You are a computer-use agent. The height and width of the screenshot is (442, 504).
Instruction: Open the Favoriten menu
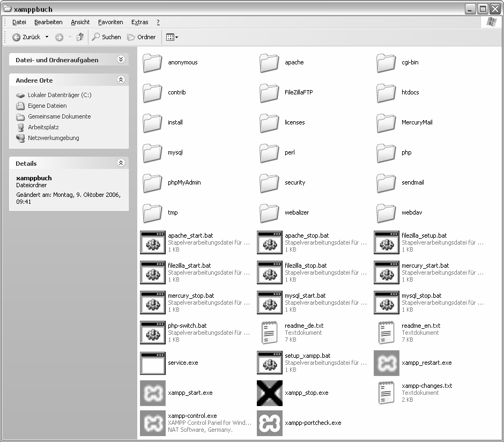[x=110, y=22]
